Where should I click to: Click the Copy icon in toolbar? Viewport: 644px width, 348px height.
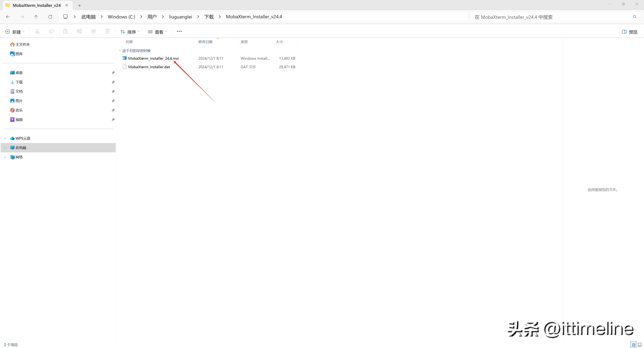tap(51, 32)
